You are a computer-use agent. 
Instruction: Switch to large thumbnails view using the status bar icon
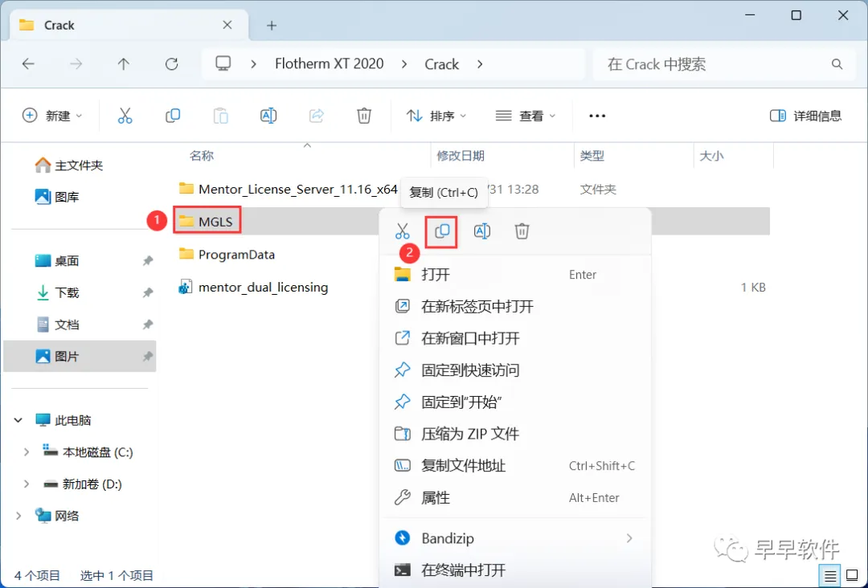pos(852,576)
